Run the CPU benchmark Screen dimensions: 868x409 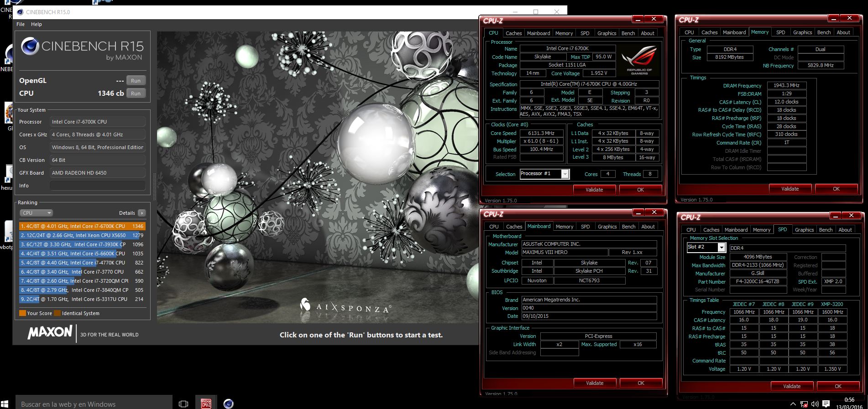pos(136,93)
